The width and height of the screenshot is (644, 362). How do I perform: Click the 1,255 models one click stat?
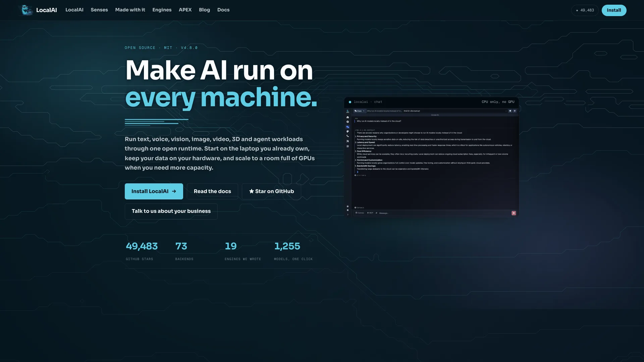tap(293, 251)
